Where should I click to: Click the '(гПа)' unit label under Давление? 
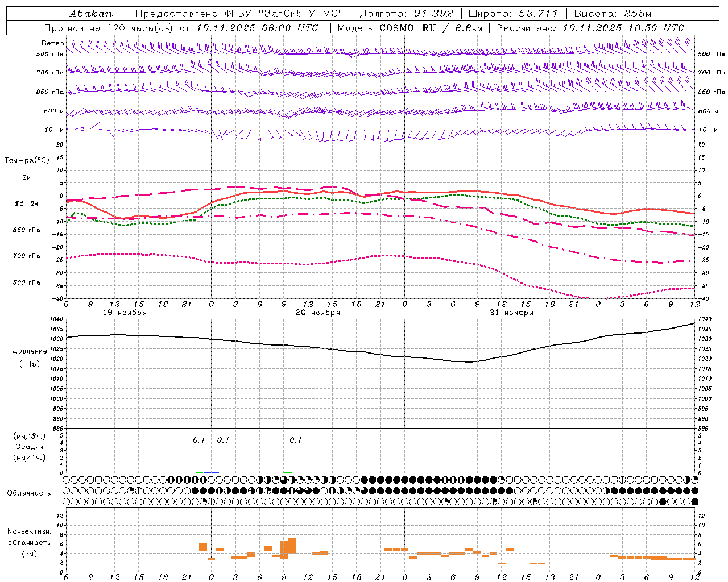click(30, 364)
